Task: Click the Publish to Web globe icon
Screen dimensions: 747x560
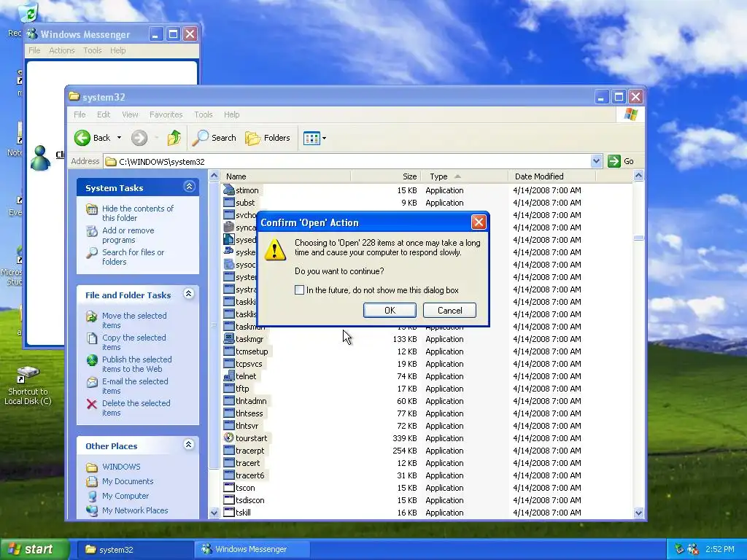Action: pyautogui.click(x=91, y=360)
